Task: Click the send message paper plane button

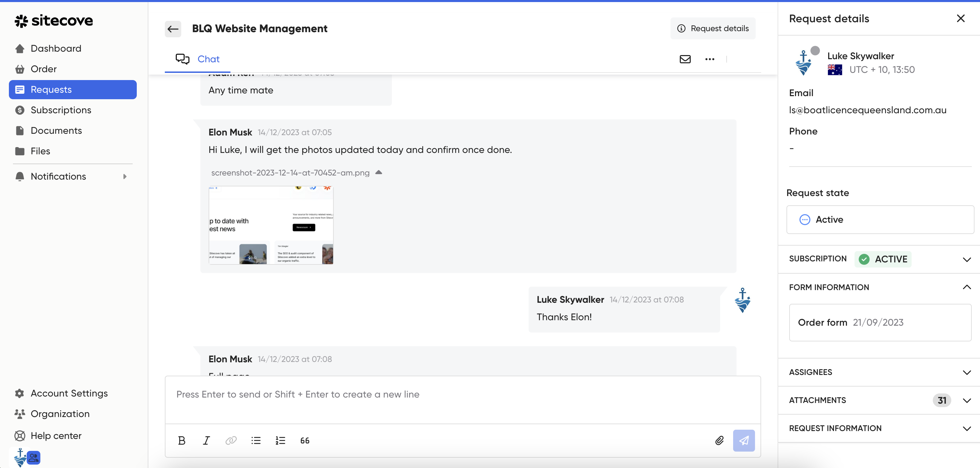Action: [x=743, y=440]
